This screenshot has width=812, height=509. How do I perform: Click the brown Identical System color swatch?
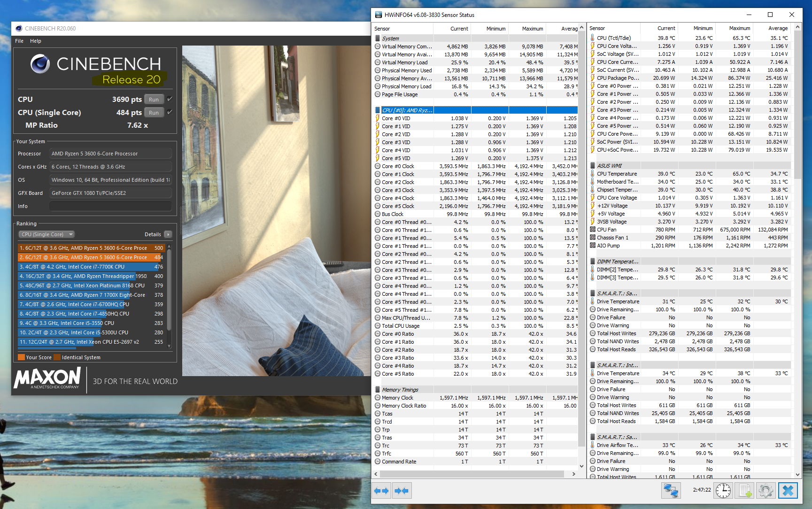[57, 357]
